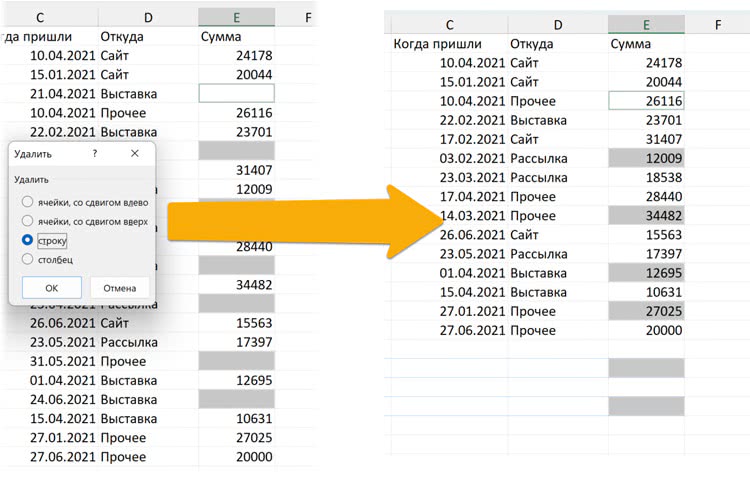Click column F header in right sheet
Viewport: 750px width, 477px height.
pos(717,25)
